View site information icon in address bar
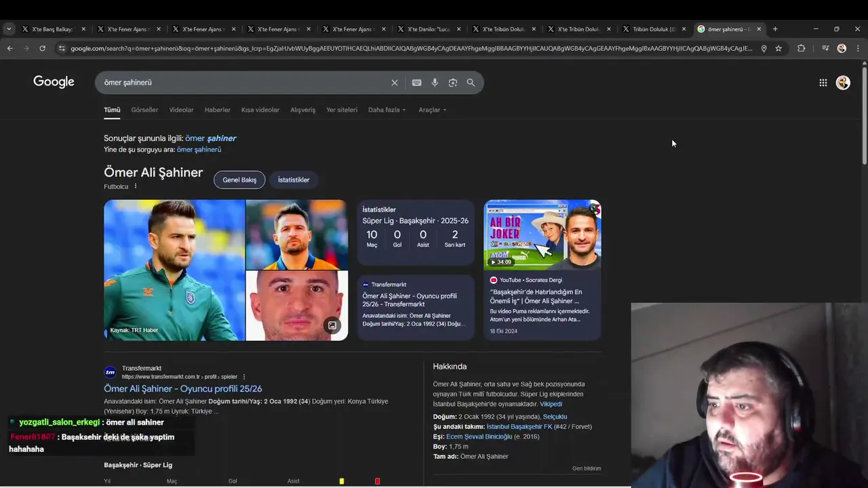 tap(62, 48)
